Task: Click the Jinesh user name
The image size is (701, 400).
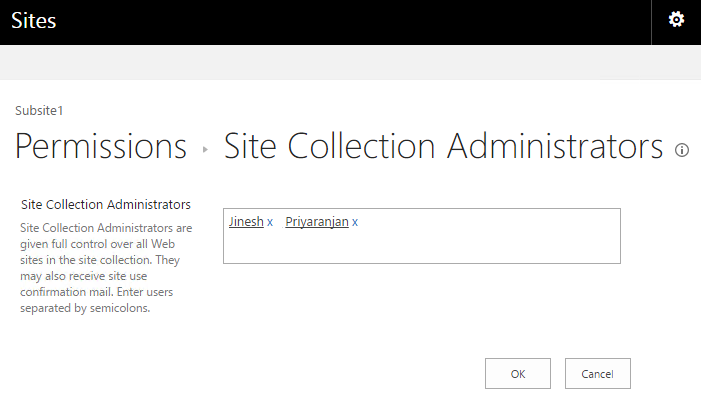Action: click(x=246, y=222)
